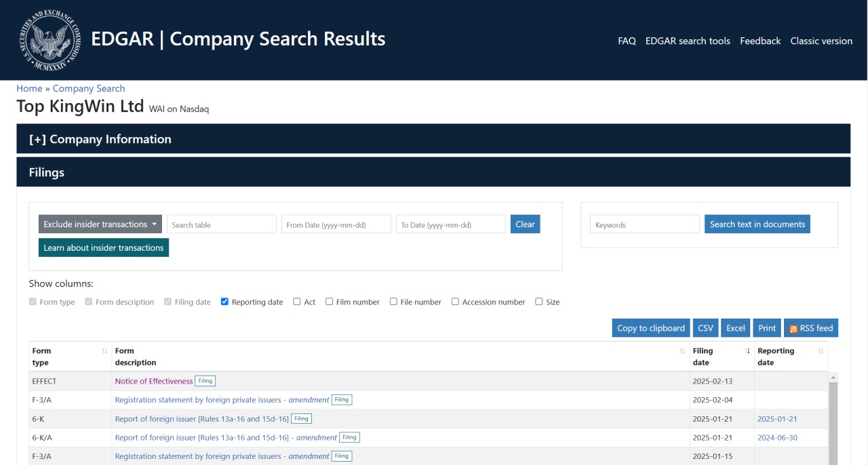868x465 pixels.
Task: Go to Company Search breadcrumb
Action: (x=89, y=88)
